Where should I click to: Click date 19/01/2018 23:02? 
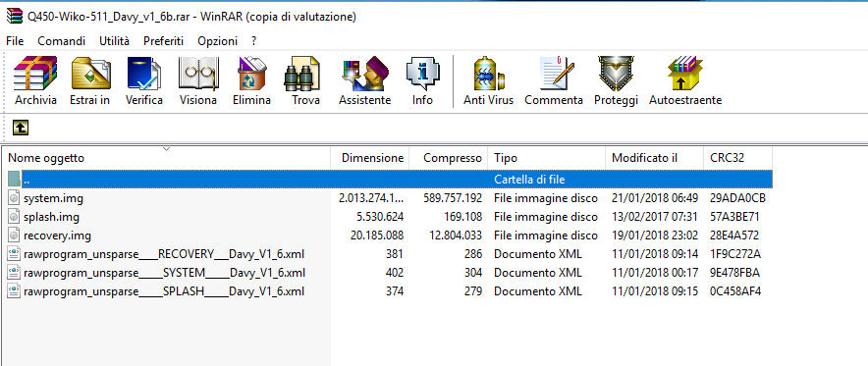[x=655, y=235]
